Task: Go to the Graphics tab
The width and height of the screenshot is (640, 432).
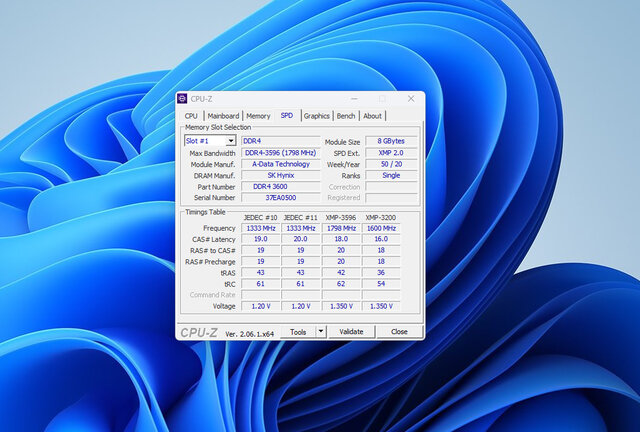Action: pyautogui.click(x=317, y=116)
